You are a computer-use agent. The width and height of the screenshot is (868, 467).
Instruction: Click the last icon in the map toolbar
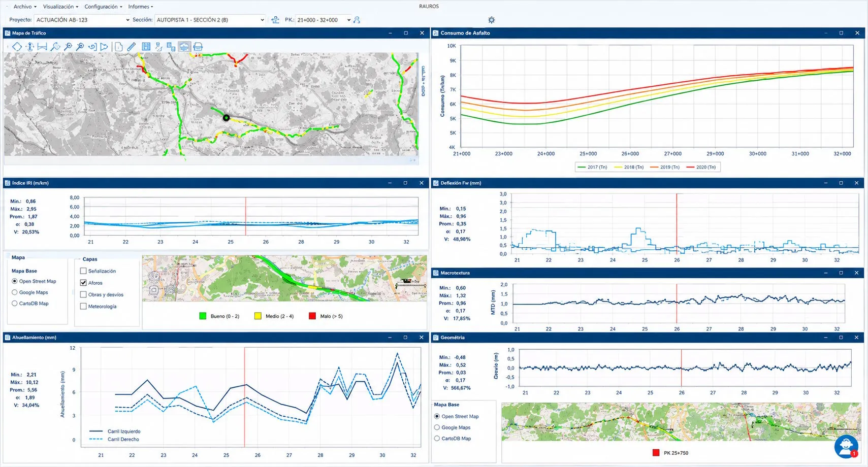(x=198, y=47)
